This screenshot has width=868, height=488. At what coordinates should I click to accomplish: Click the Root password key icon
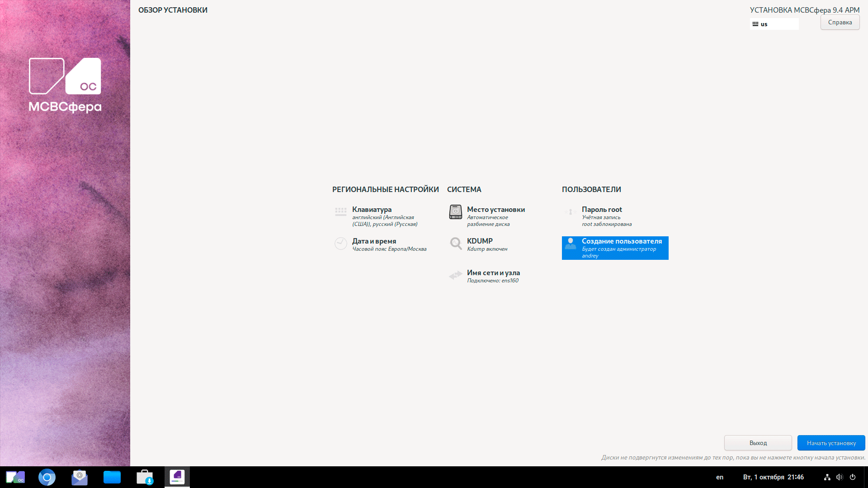click(570, 211)
